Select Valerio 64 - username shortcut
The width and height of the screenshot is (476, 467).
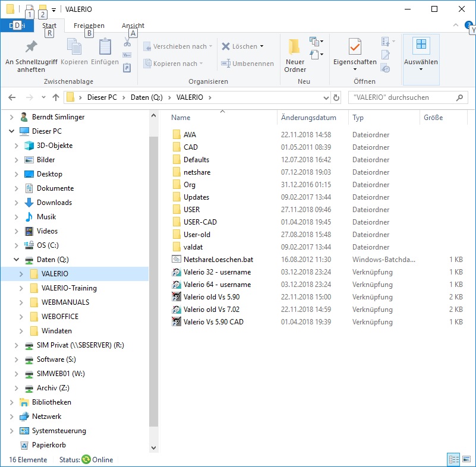pos(217,285)
